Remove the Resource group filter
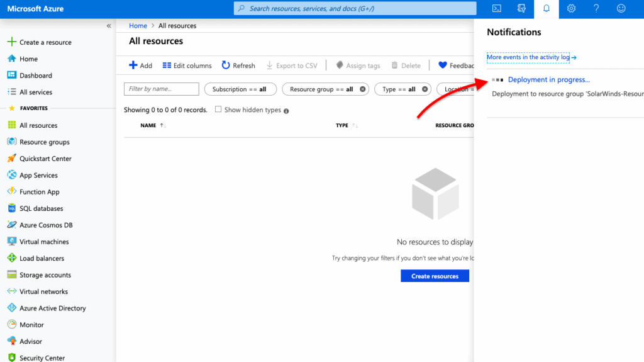 tap(363, 89)
